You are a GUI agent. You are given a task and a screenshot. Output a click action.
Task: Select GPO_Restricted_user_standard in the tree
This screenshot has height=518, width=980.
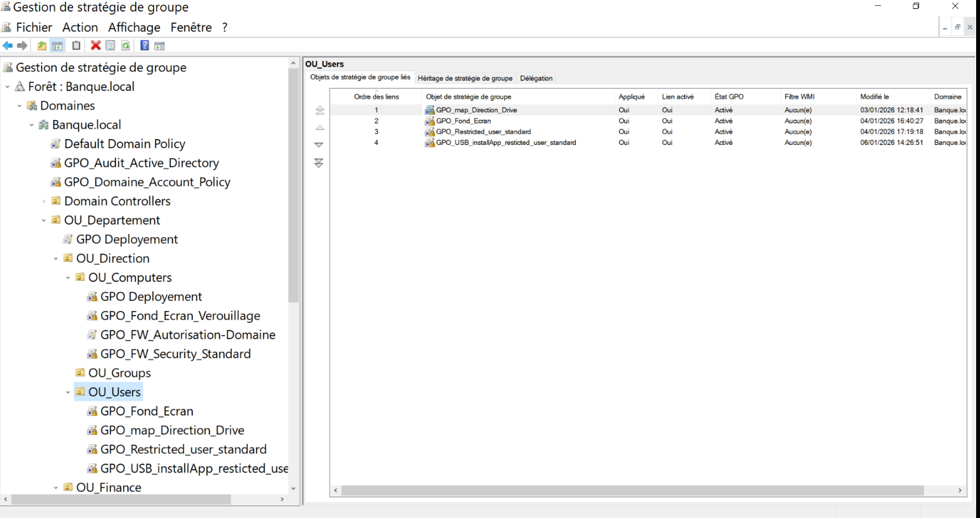183,449
